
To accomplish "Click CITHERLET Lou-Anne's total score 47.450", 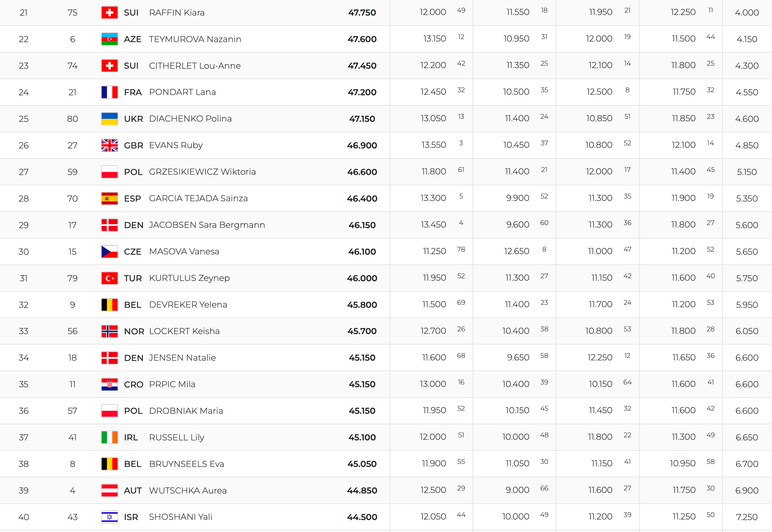I will 362,66.
